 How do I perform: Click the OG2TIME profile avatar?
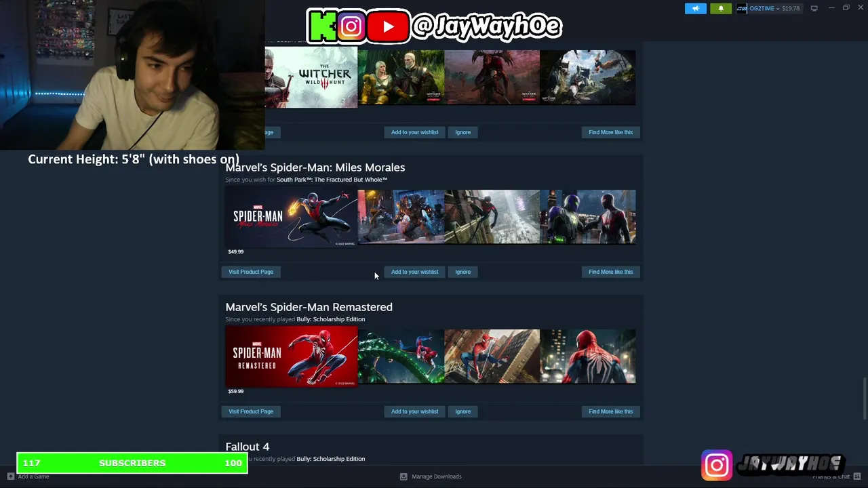pyautogui.click(x=741, y=8)
